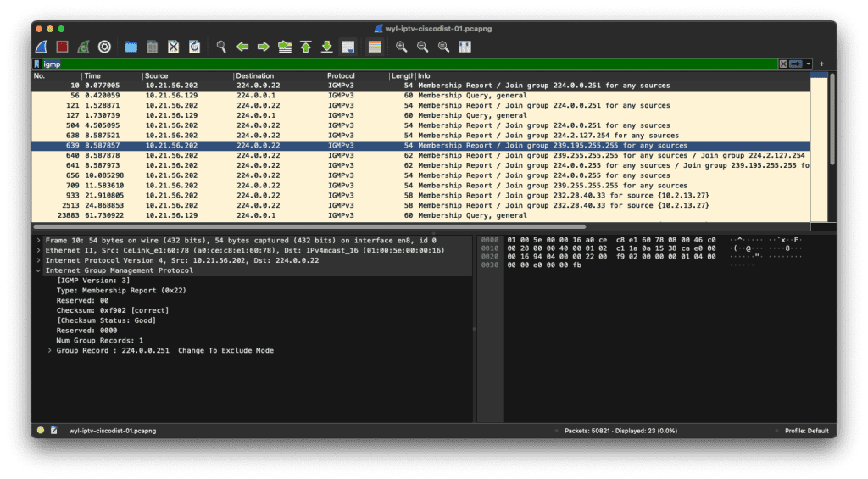Open a capture file via folder icon

[131, 47]
